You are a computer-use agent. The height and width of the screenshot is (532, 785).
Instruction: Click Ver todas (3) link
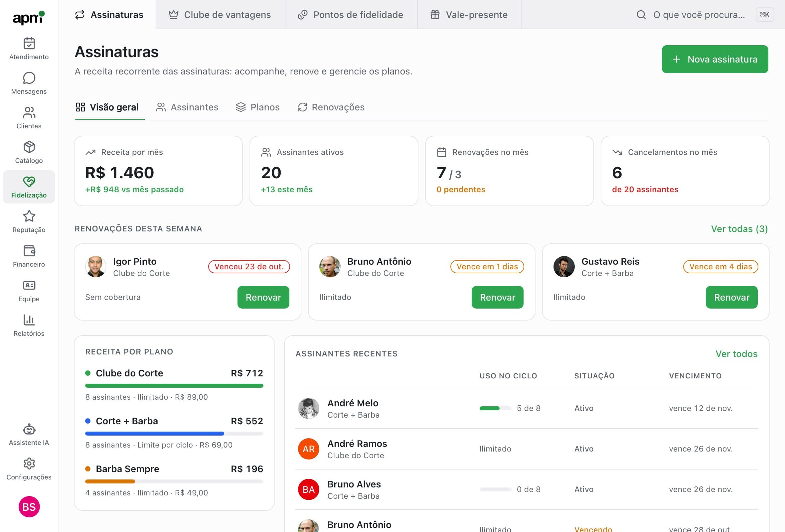pyautogui.click(x=739, y=229)
